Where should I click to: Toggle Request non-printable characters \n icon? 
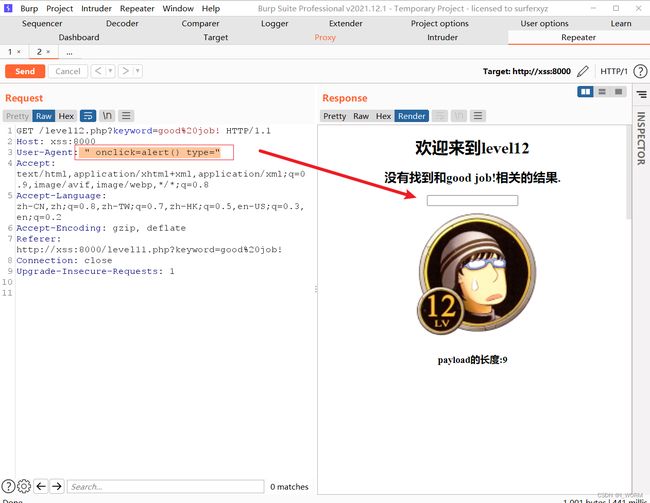(x=107, y=116)
